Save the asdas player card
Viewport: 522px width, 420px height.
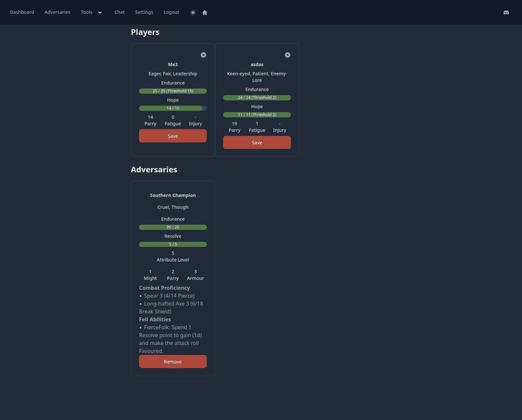coord(257,143)
